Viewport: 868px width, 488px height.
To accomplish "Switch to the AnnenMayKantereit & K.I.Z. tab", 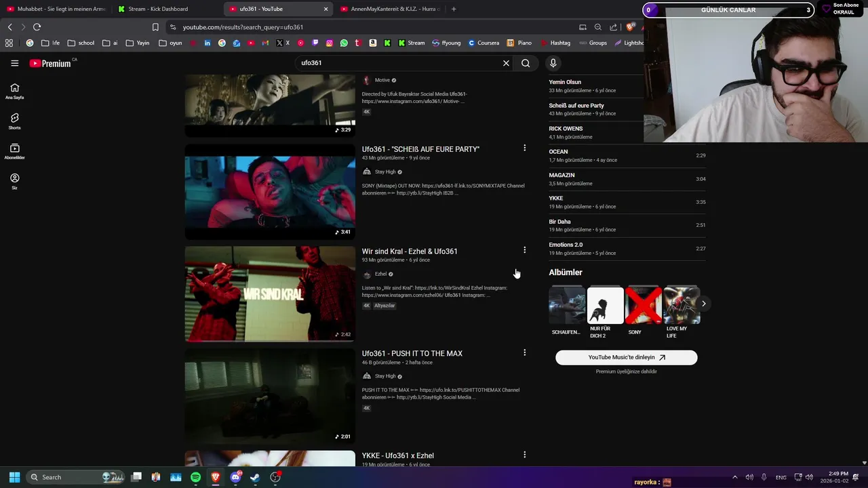I will (x=390, y=9).
